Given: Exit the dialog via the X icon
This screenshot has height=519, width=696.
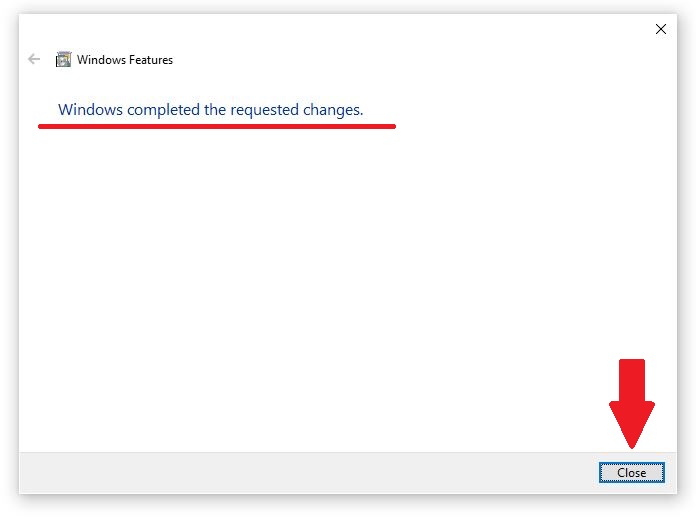Looking at the screenshot, I should click(660, 29).
